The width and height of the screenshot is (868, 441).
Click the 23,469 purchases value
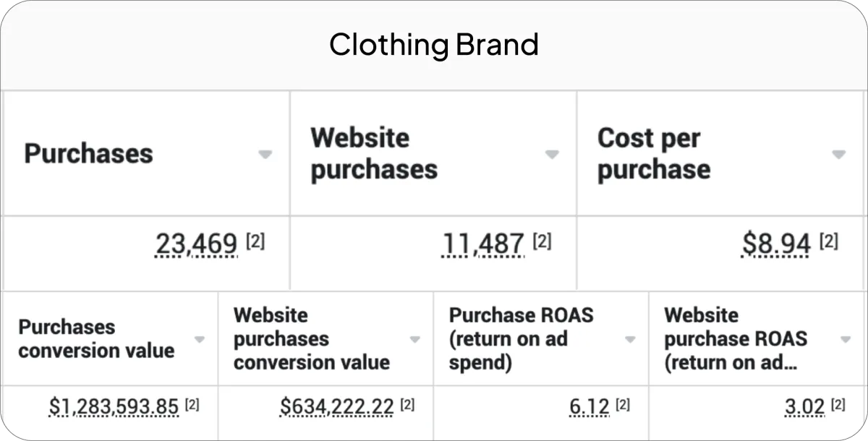pos(196,244)
